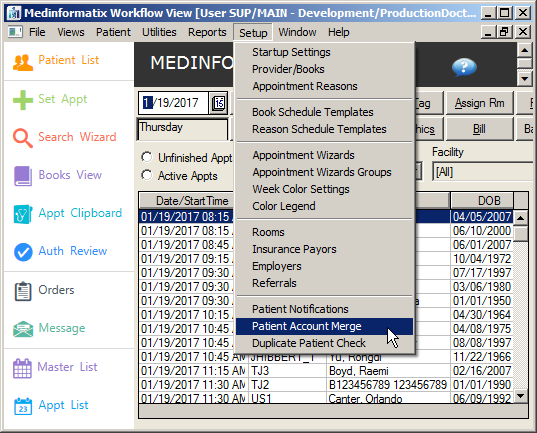Choose Reason Schedule Templates entry

click(x=324, y=129)
